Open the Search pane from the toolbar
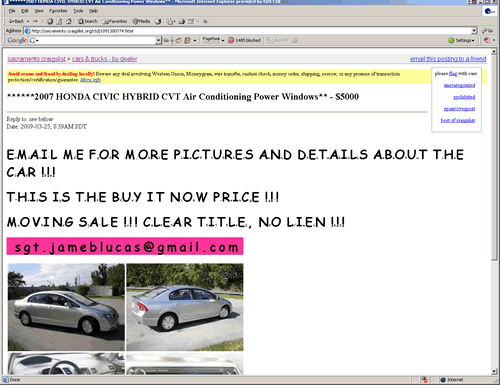 [87, 21]
